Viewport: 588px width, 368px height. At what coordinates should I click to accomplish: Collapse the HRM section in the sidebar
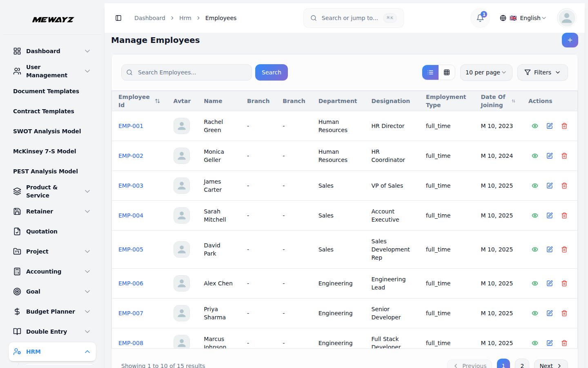coord(52,352)
